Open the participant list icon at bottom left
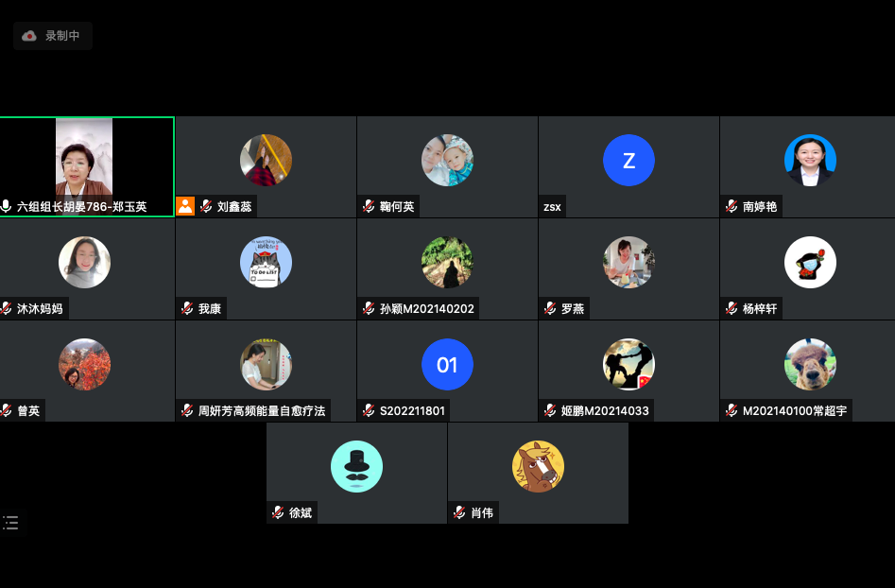The image size is (895, 588). [10, 523]
